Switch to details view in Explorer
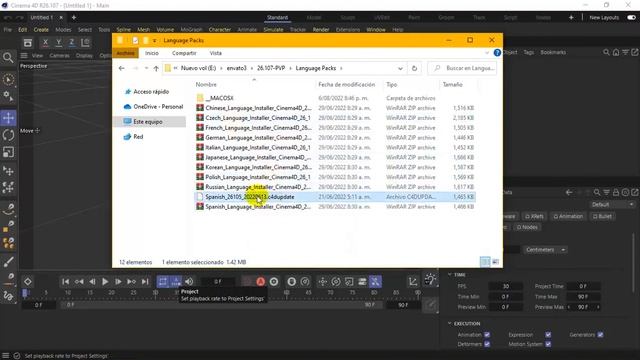The height and width of the screenshot is (360, 640). (x=485, y=262)
